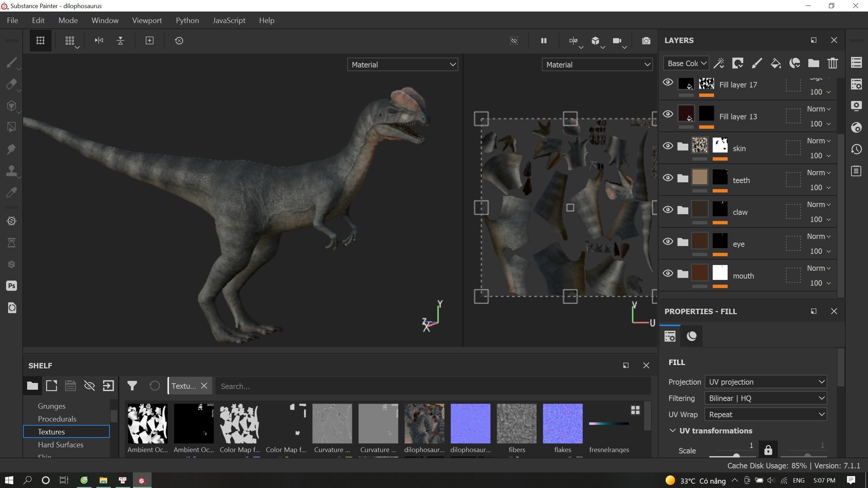Hide the Fill layer 13
The image size is (868, 488).
click(668, 114)
